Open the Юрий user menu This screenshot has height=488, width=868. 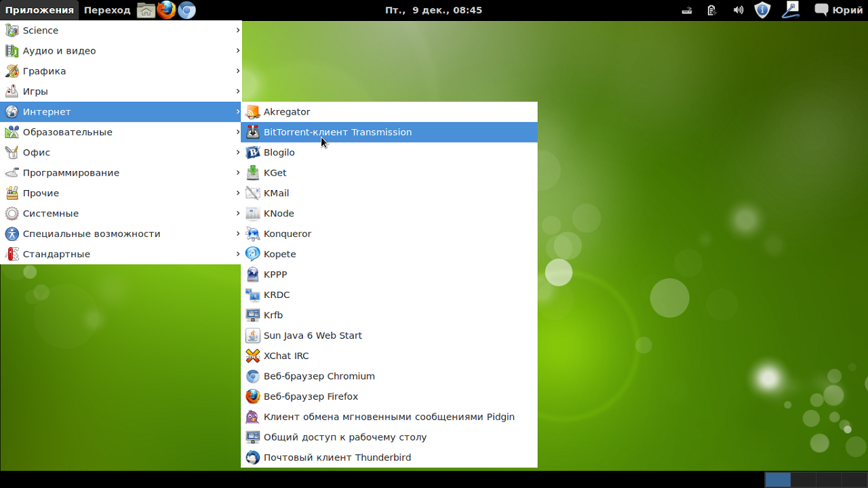click(x=839, y=10)
